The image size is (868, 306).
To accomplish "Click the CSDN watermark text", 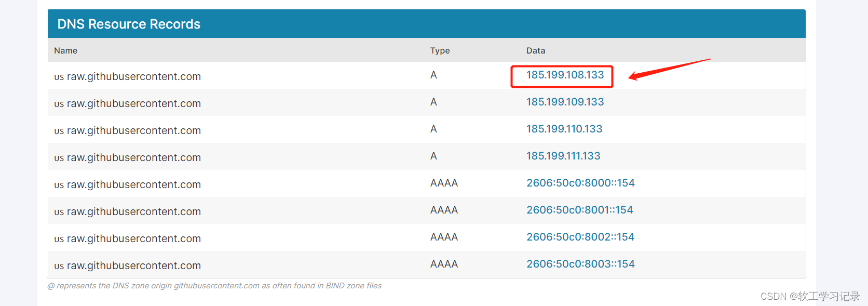I will tap(810, 296).
